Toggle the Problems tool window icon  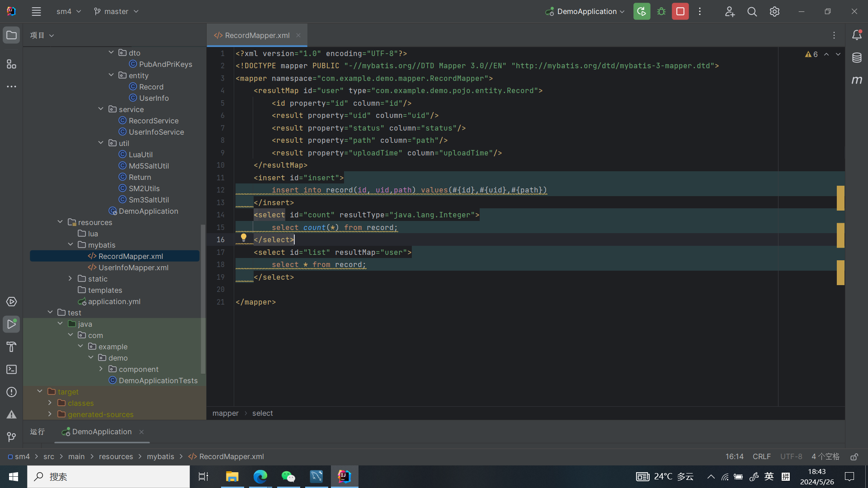12,392
